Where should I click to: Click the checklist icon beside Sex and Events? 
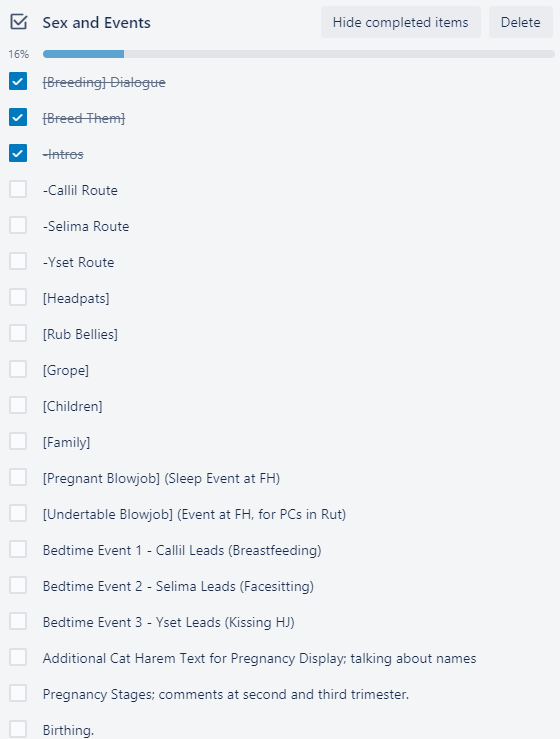click(18, 22)
